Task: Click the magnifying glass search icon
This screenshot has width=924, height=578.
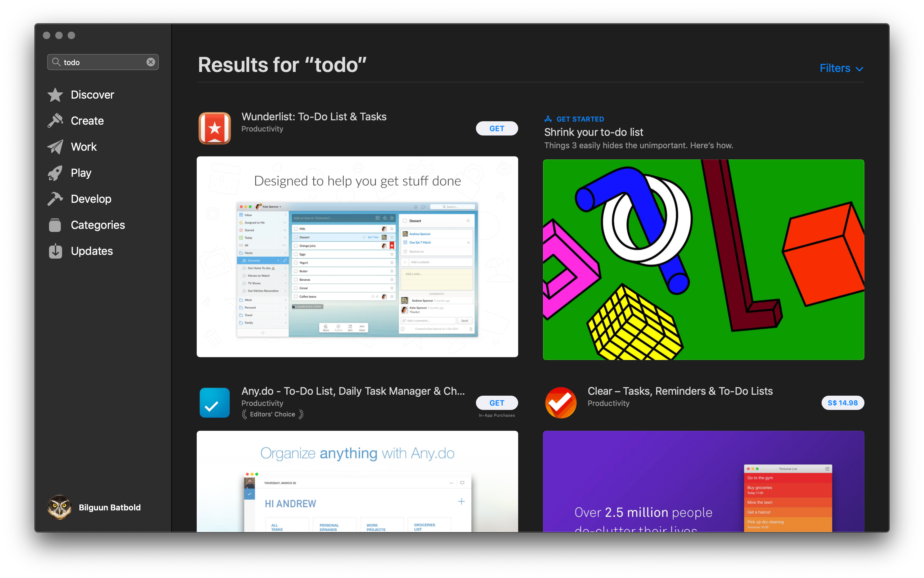Action: point(56,62)
